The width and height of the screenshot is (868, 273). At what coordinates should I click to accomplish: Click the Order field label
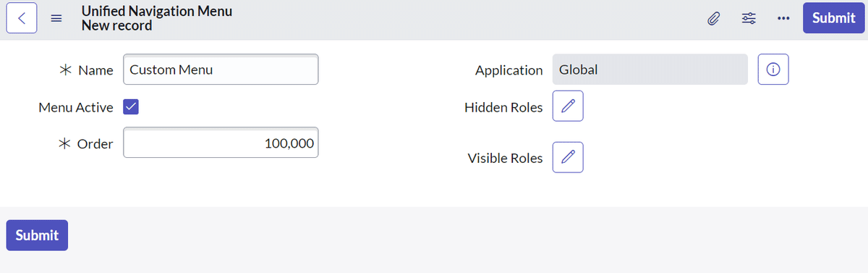pyautogui.click(x=95, y=143)
